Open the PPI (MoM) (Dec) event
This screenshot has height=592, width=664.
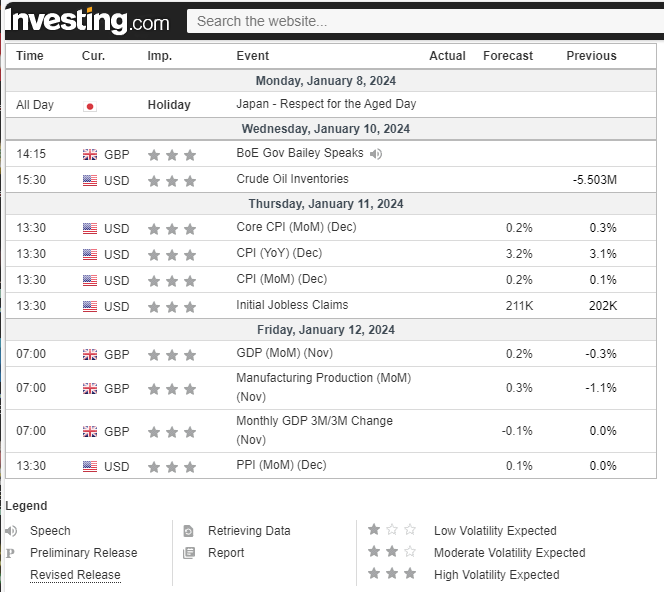pos(281,465)
